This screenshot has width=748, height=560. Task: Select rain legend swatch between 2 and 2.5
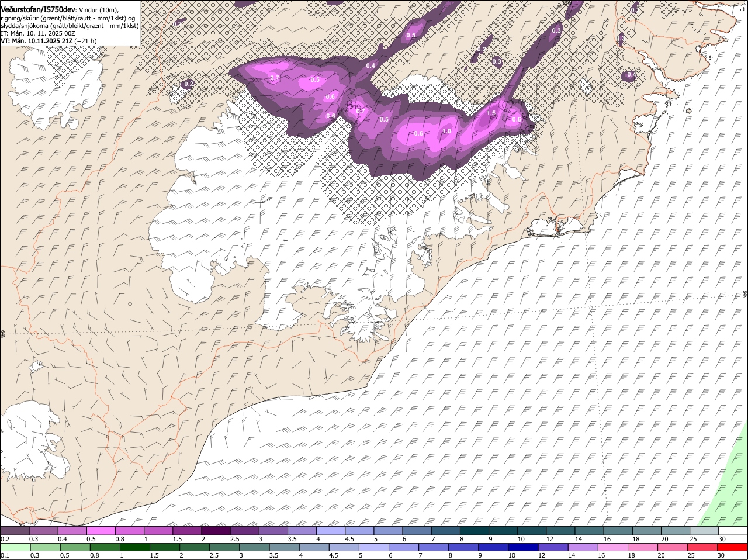[195, 547]
